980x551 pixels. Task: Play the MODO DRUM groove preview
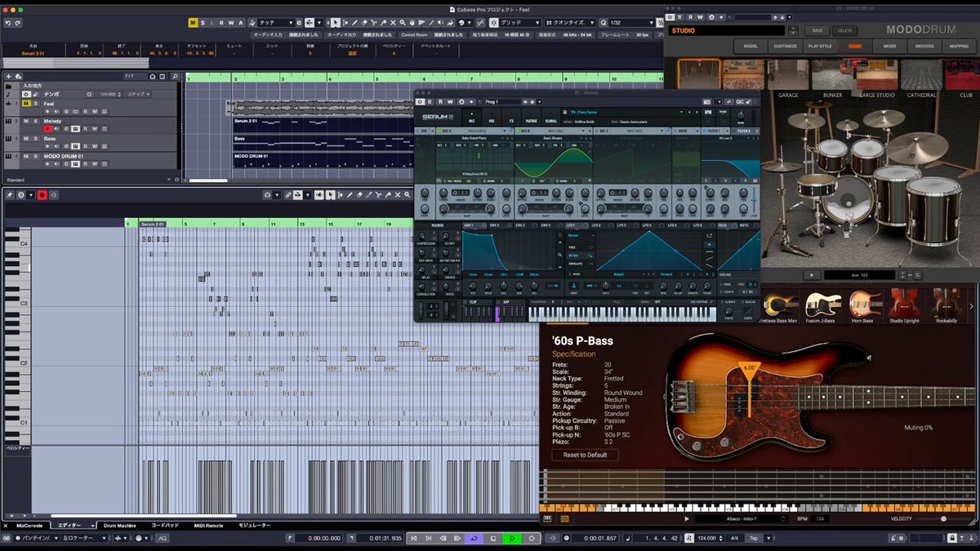tap(811, 275)
